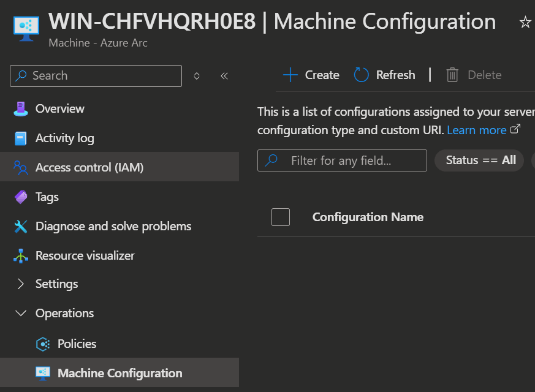This screenshot has height=392, width=535.
Task: Click the Activity log notebook icon
Action: (21, 138)
